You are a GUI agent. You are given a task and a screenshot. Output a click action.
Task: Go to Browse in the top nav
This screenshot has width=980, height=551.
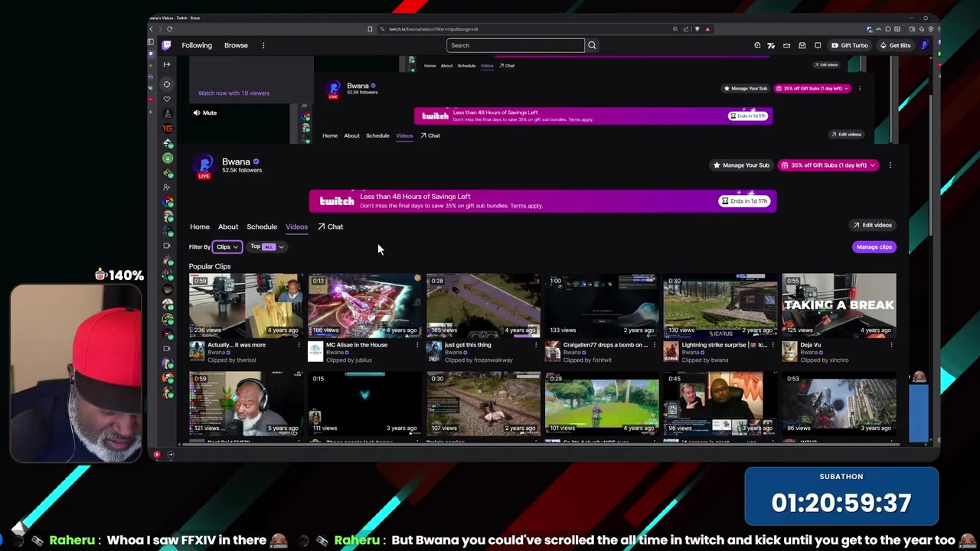click(236, 45)
